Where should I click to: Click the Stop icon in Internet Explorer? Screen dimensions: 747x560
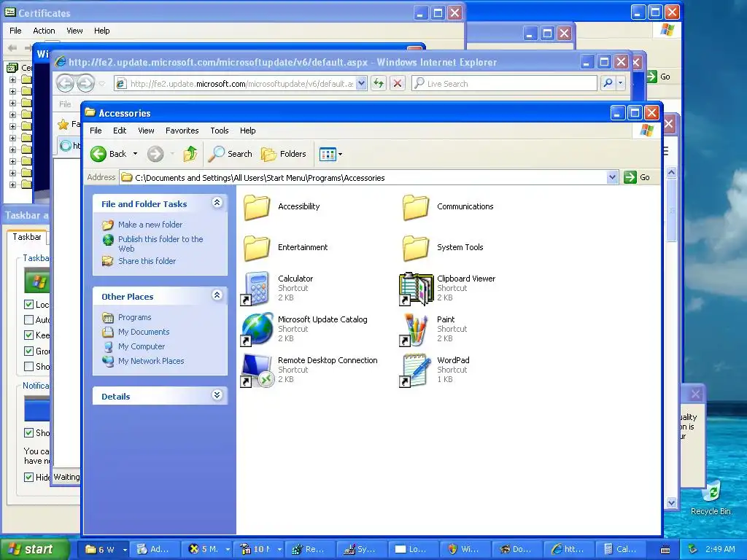[x=398, y=83]
